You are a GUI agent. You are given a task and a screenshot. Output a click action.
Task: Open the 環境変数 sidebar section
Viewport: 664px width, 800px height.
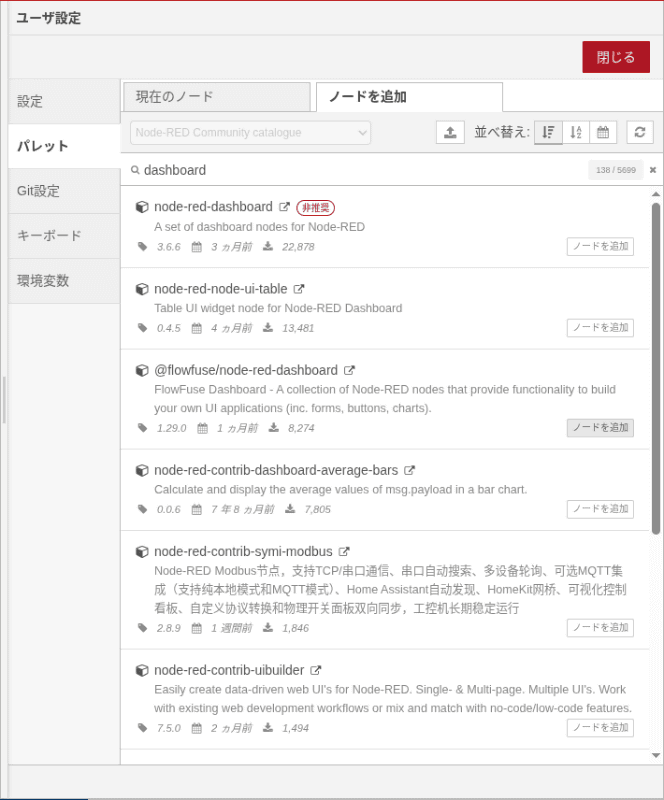pos(64,281)
